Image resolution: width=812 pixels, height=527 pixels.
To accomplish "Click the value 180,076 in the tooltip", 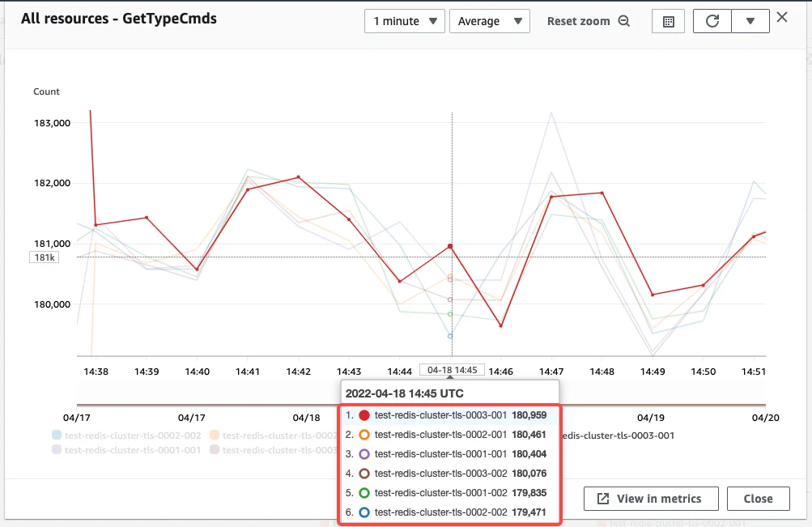I will (529, 473).
